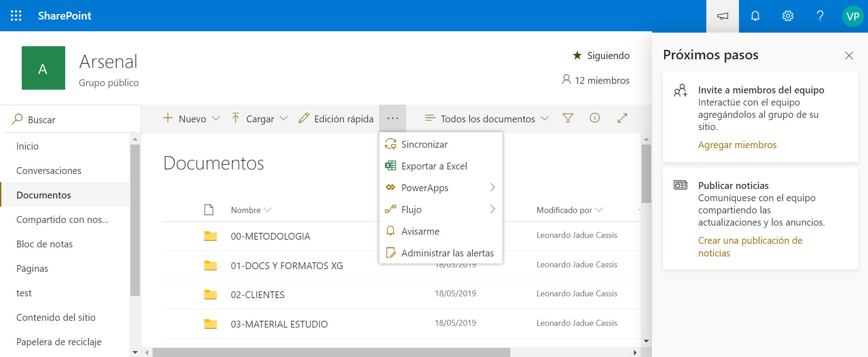Select the PowerApps menu entry
This screenshot has width=868, height=357.
(441, 188)
